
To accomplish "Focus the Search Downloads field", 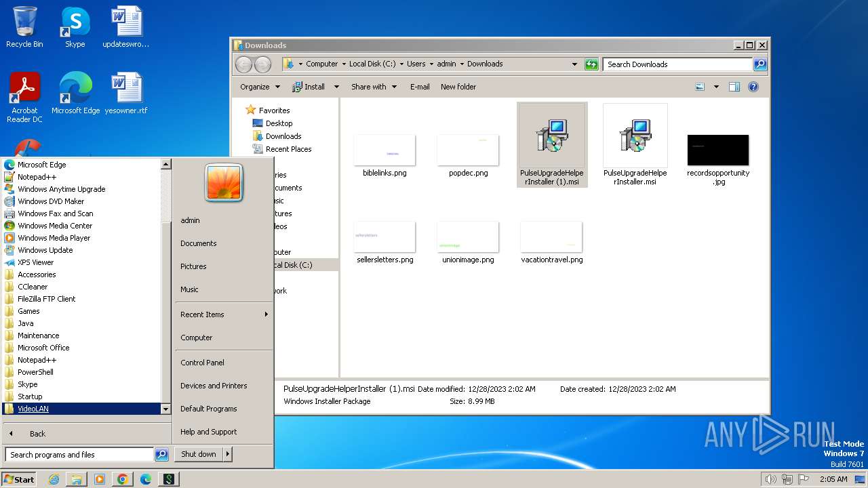I will coord(677,64).
